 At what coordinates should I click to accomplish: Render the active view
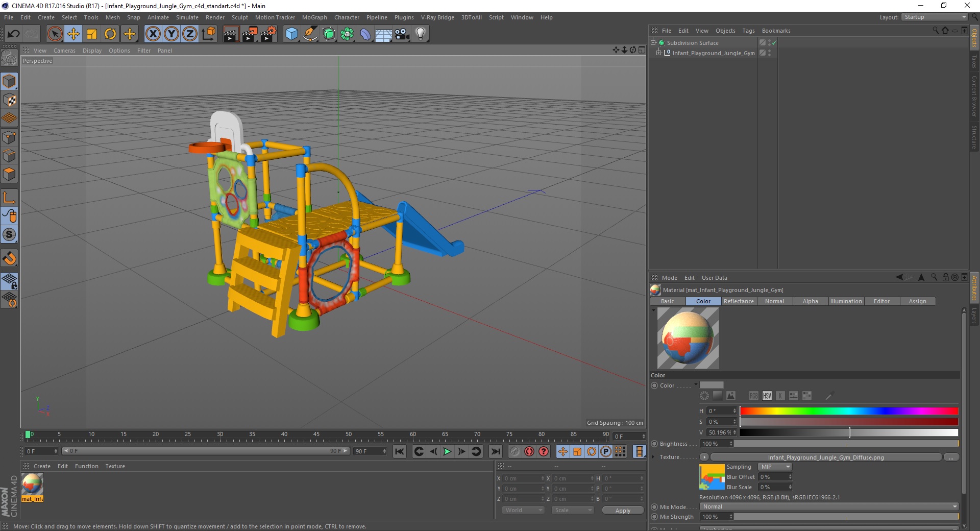pyautogui.click(x=231, y=34)
